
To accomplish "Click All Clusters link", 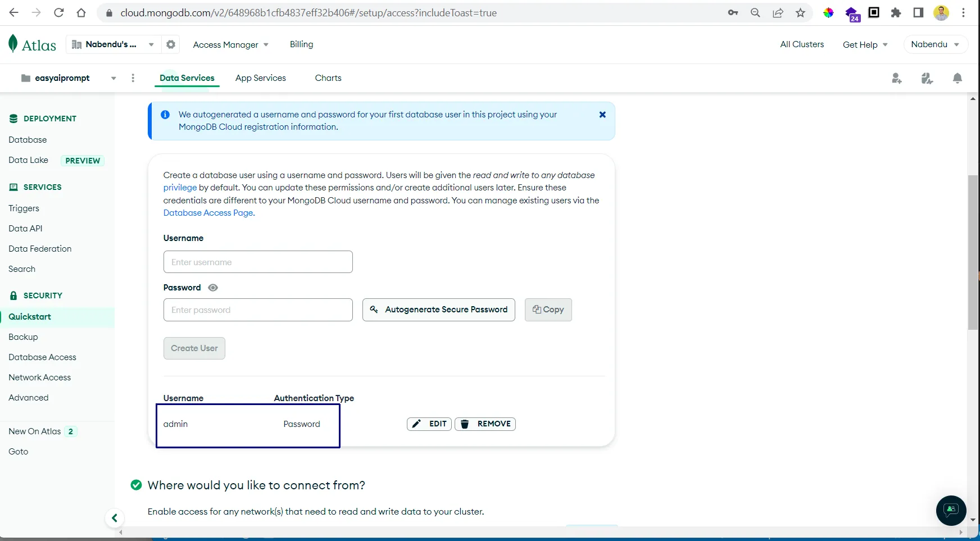I will (x=802, y=44).
